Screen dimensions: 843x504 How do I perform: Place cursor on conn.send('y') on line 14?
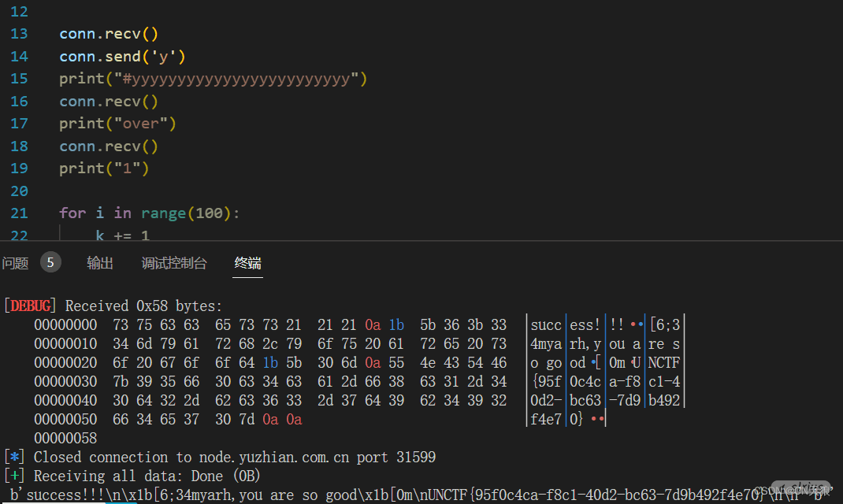122,56
